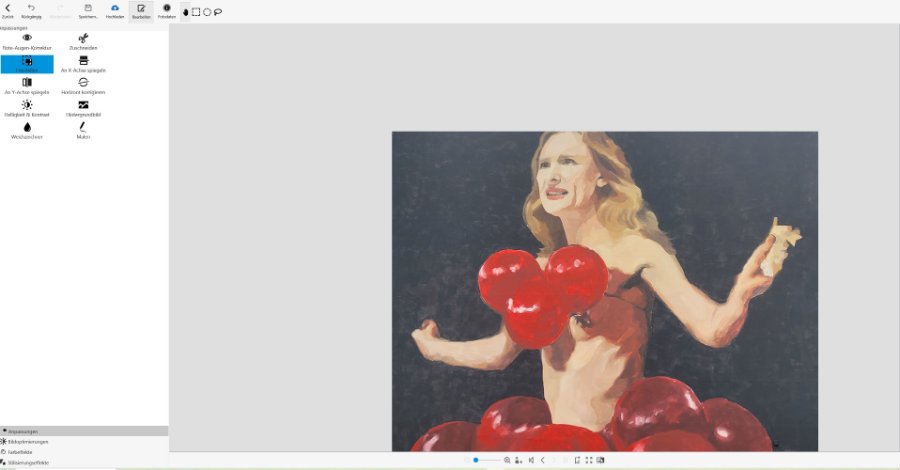
Task: Open the Hintergrundbild tool
Action: pos(83,109)
